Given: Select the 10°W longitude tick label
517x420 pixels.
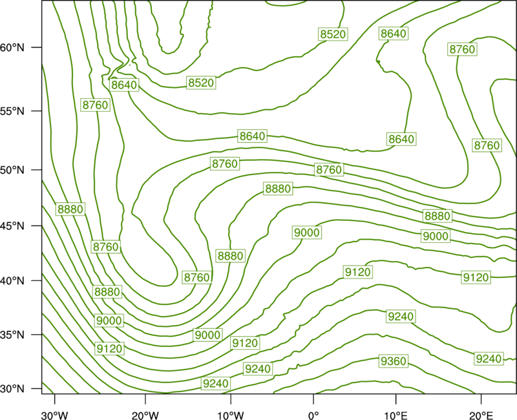Looking at the screenshot, I should click(231, 415).
